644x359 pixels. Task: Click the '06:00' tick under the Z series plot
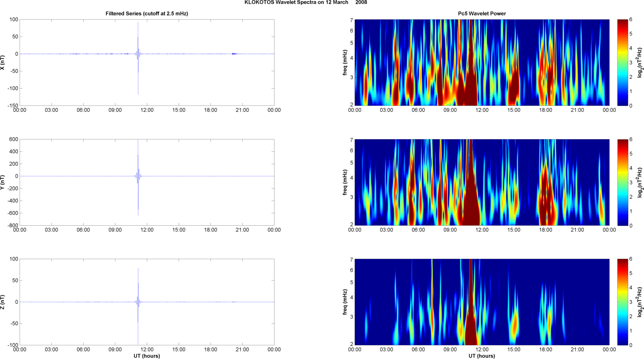pos(83,349)
